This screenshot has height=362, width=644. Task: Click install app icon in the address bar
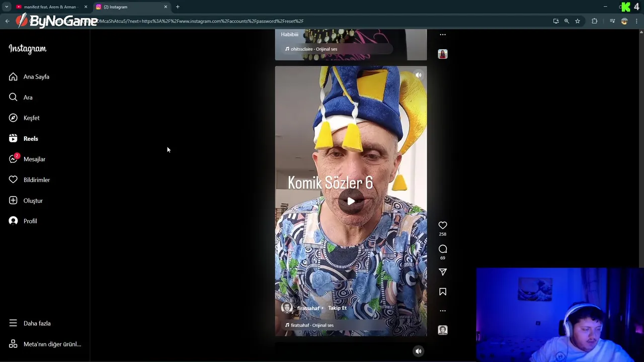click(556, 21)
